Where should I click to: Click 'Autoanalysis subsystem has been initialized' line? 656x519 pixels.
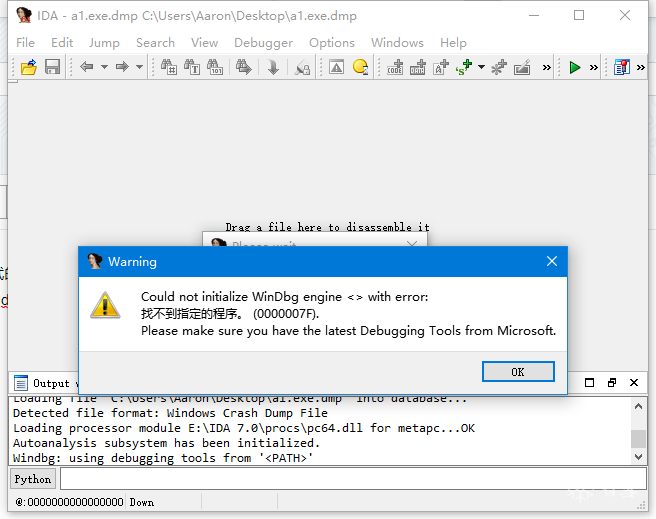click(x=167, y=443)
